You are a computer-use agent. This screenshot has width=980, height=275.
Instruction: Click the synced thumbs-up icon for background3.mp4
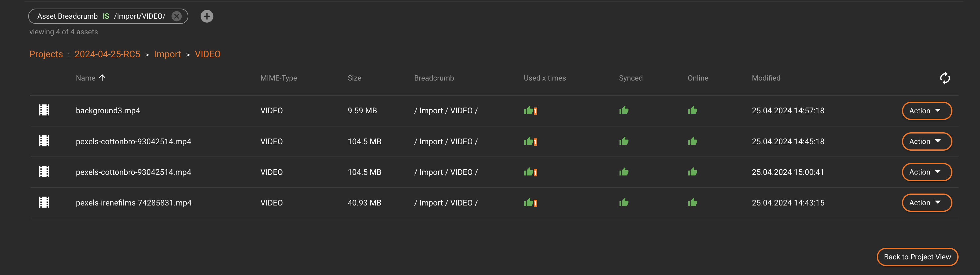624,111
